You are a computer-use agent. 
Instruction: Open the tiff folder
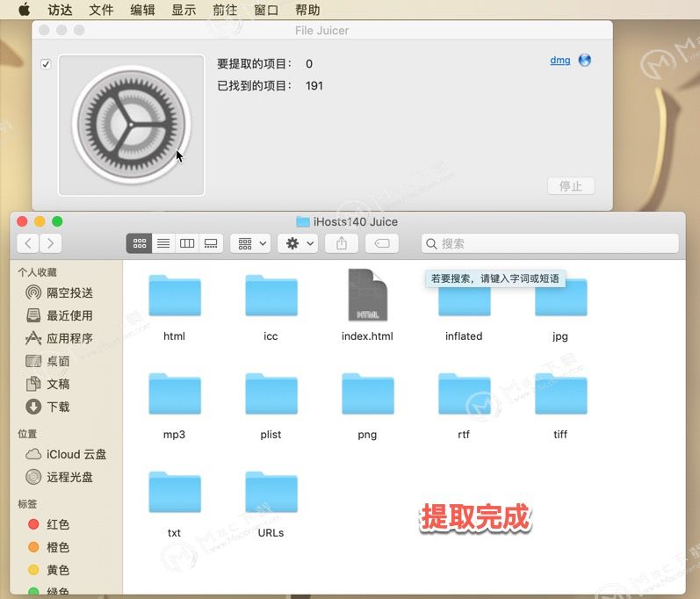pos(560,393)
